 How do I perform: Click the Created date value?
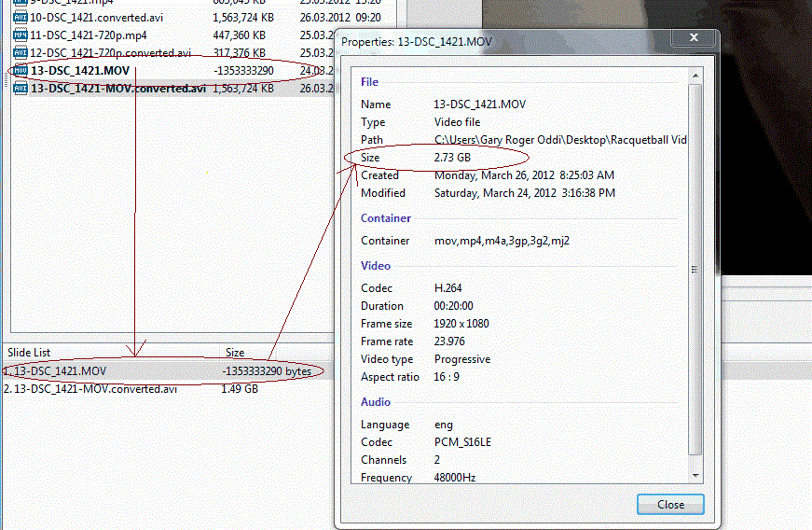[x=524, y=175]
